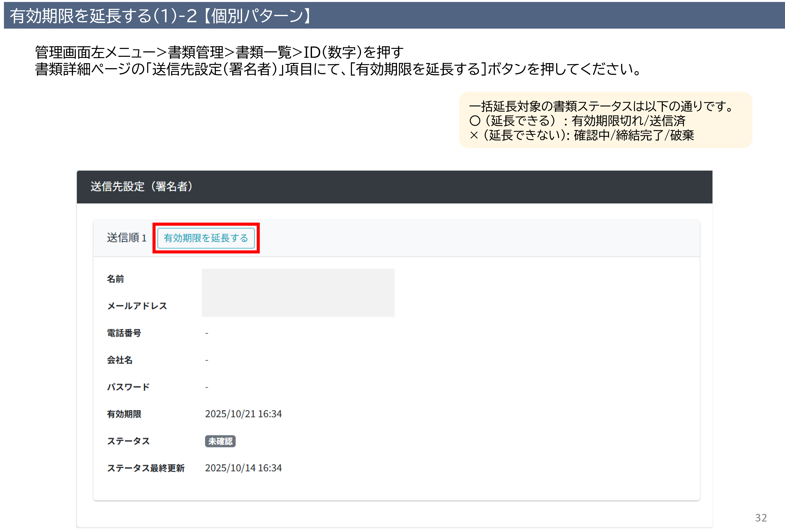
Task: Click the 有効期限 field label
Action: tap(124, 414)
